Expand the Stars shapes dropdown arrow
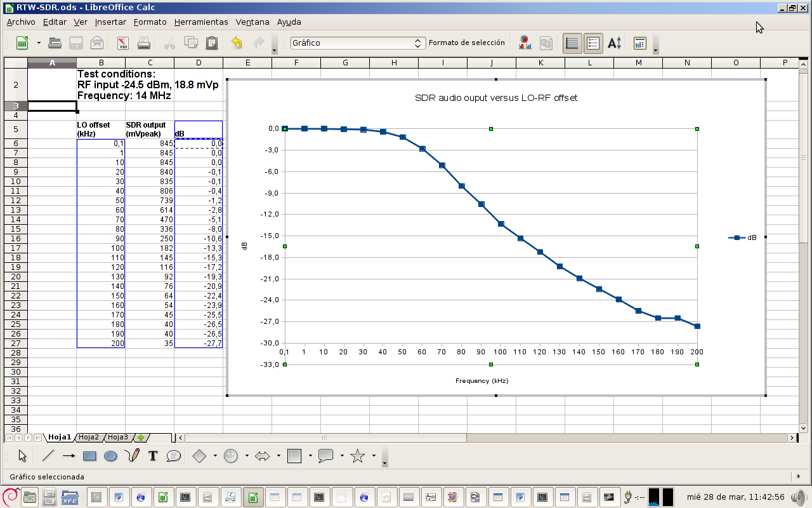812x508 pixels. (x=374, y=456)
